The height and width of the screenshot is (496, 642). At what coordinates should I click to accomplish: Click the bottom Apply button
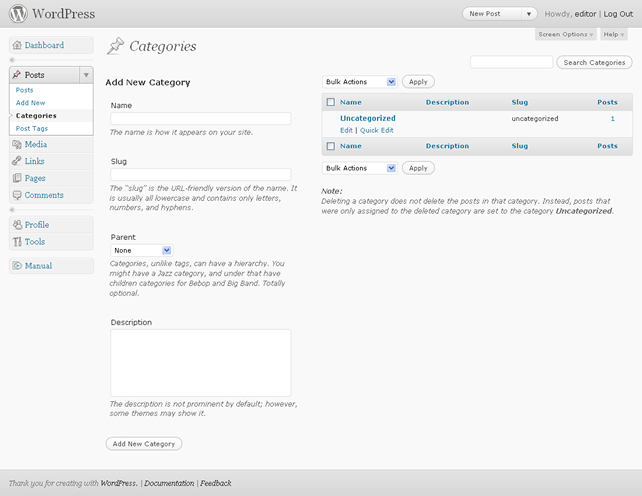click(x=418, y=168)
